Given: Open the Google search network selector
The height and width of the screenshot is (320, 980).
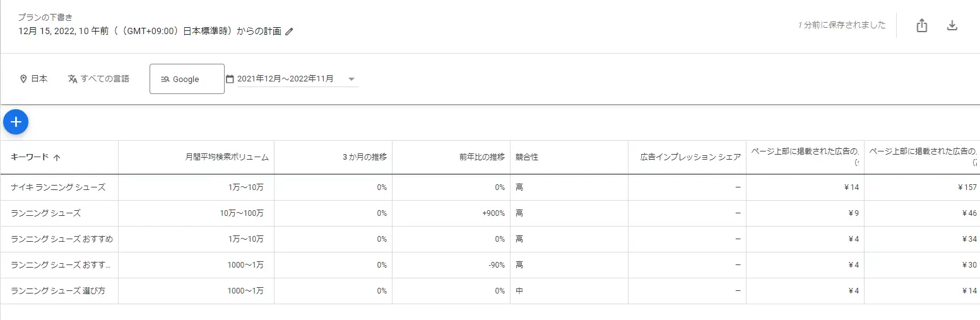Looking at the screenshot, I should tap(186, 79).
